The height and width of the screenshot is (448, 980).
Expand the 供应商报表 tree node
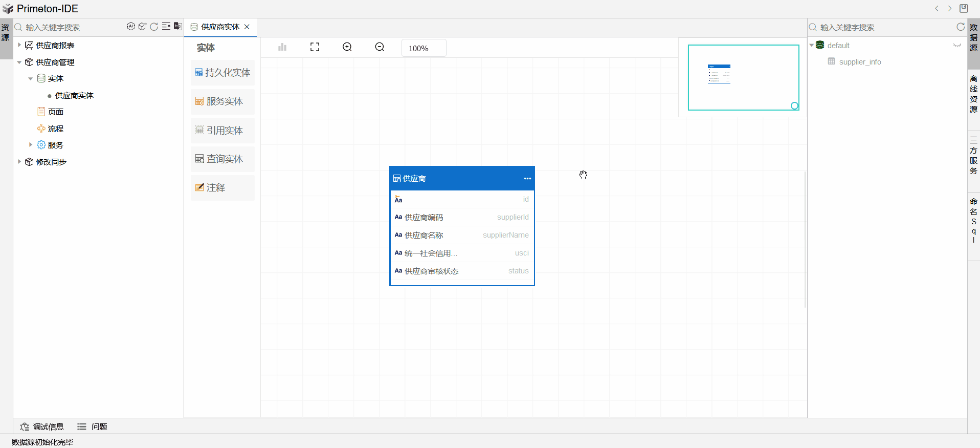point(19,45)
